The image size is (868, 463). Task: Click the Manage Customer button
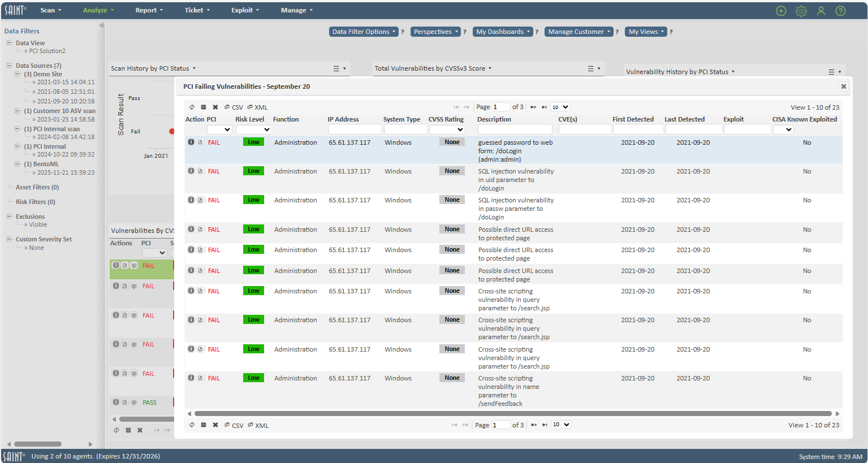pyautogui.click(x=578, y=32)
